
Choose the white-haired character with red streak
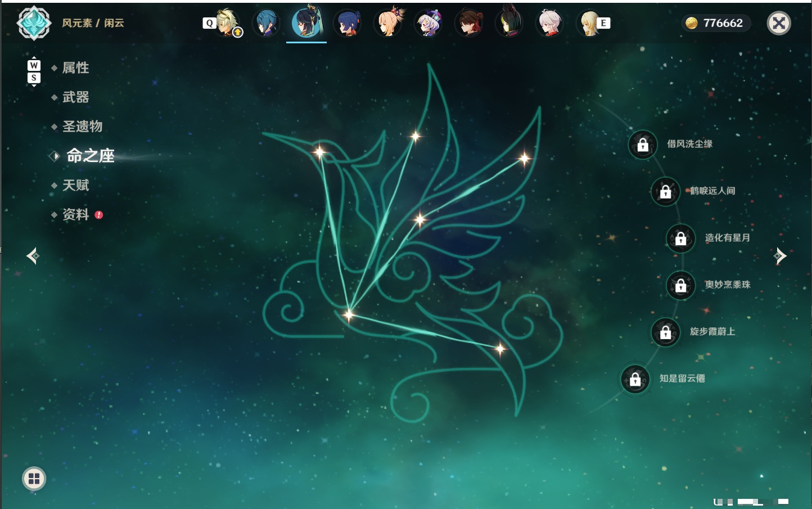tap(549, 23)
